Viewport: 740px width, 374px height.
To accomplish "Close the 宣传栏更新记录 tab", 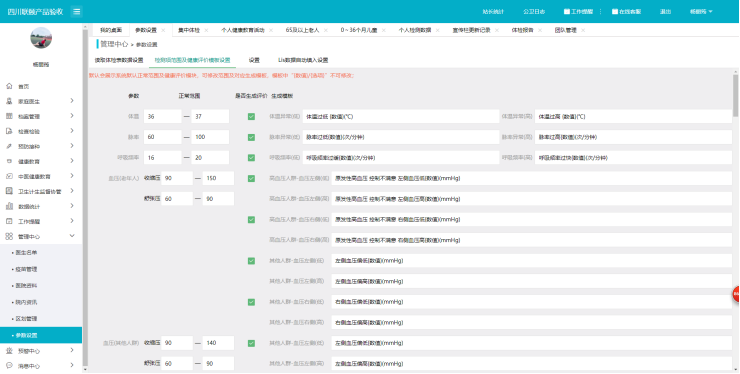I will (x=497, y=30).
